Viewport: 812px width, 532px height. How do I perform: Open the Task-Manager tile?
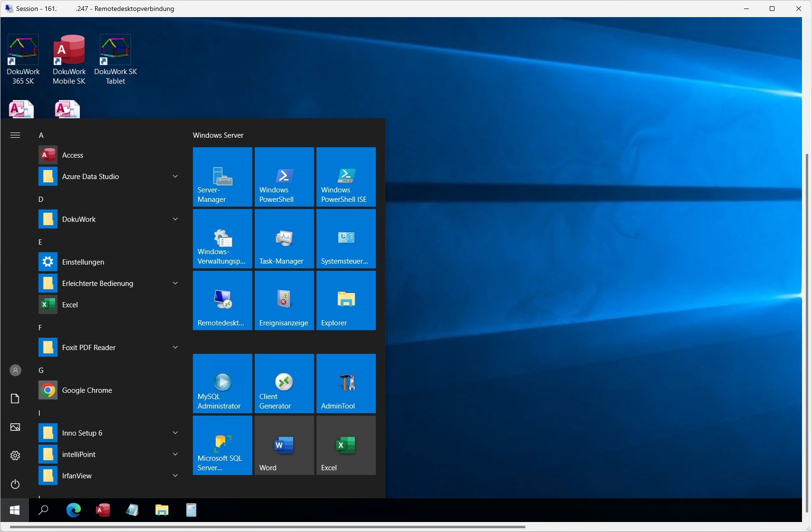point(284,238)
